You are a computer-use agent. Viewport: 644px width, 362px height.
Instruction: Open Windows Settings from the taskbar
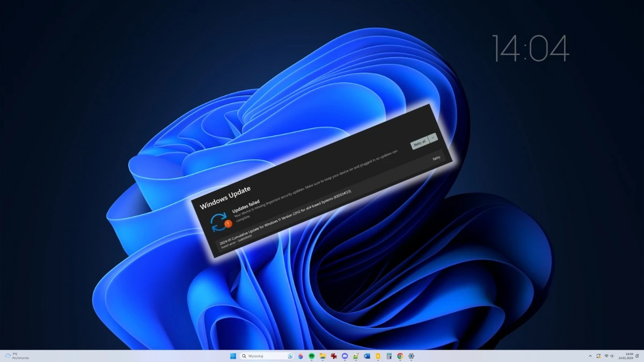411,356
